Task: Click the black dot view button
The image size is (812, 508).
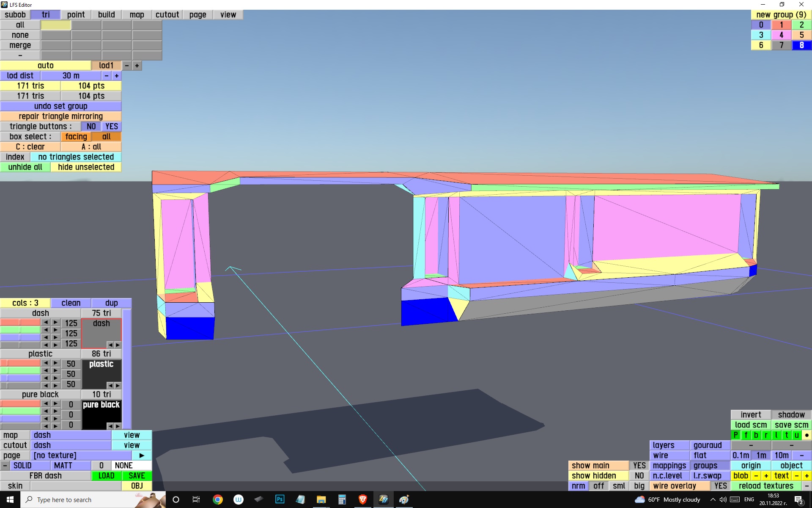Action: click(x=807, y=435)
